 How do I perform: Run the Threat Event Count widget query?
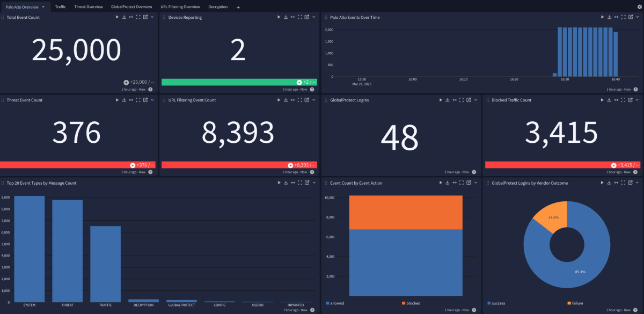117,100
